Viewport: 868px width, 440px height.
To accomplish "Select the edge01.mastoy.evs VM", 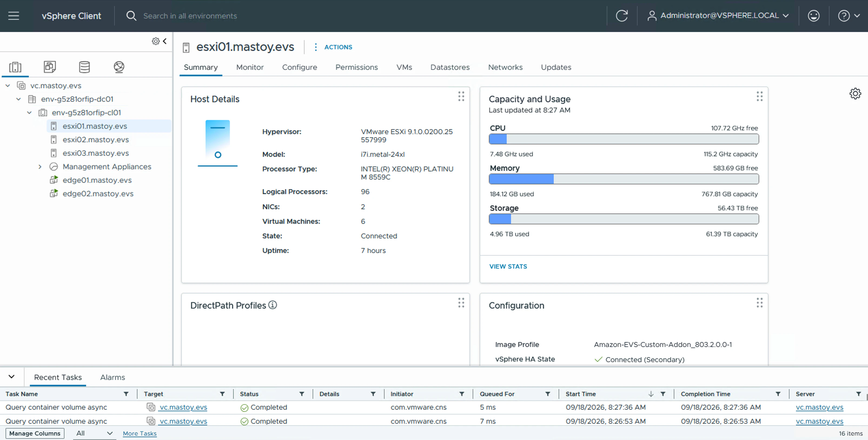I will point(97,180).
